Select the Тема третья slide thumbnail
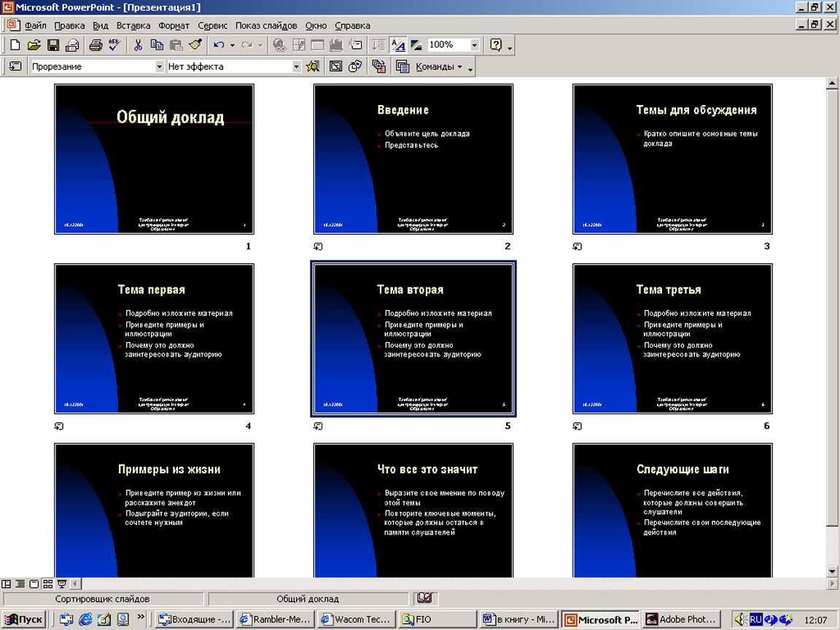The height and width of the screenshot is (630, 840). click(672, 338)
